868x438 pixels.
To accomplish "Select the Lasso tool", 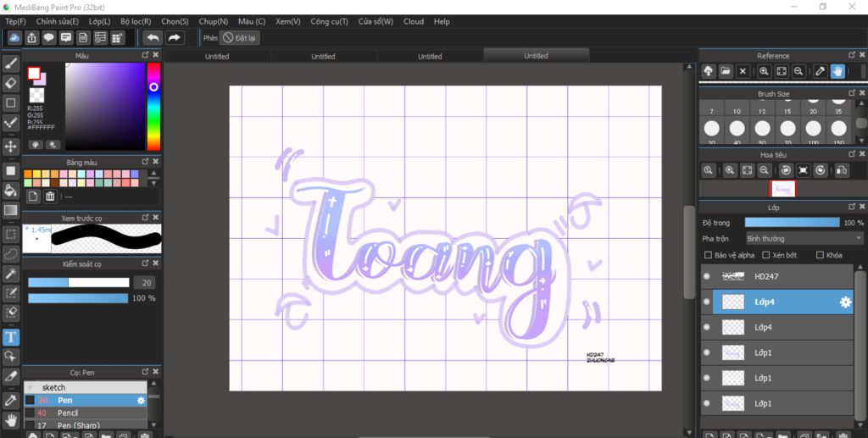I will point(10,254).
